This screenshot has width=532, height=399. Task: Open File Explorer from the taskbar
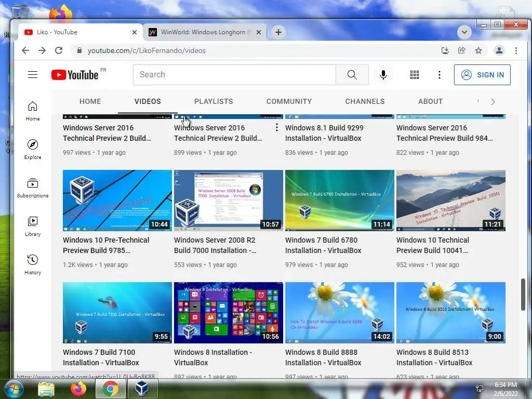click(46, 389)
